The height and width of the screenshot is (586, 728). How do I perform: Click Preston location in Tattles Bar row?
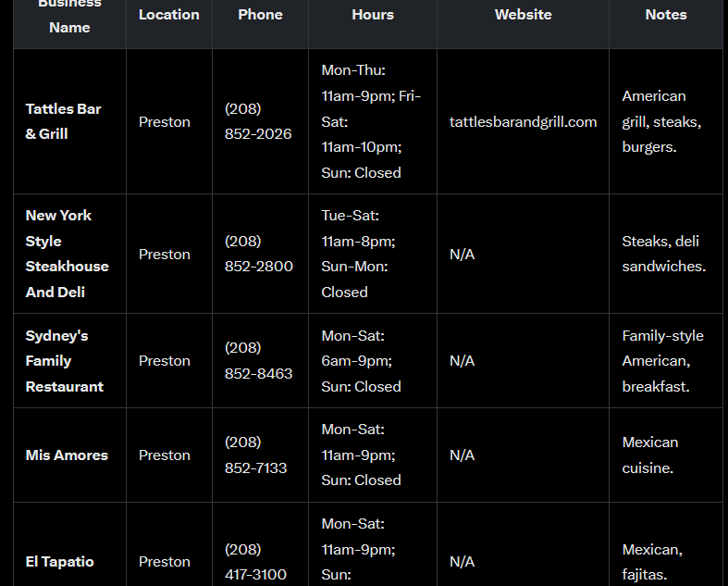(165, 122)
